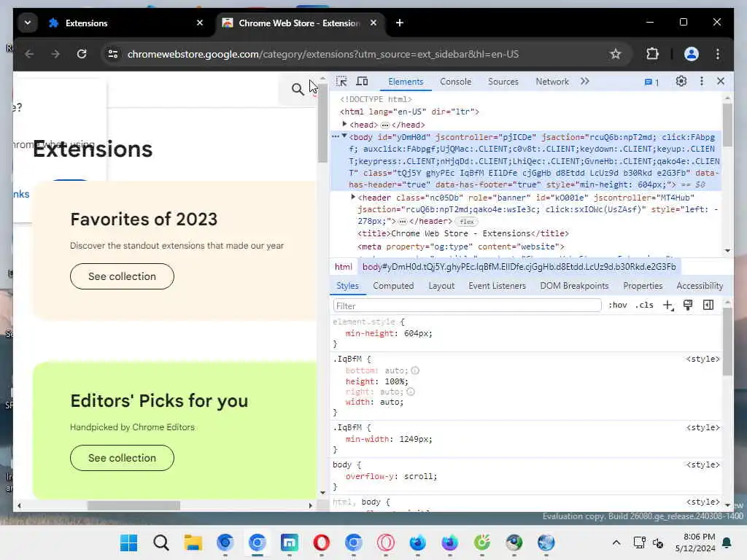Viewport: 747px width, 560px height.
Task: Click the issues counter badge
Action: (x=651, y=82)
